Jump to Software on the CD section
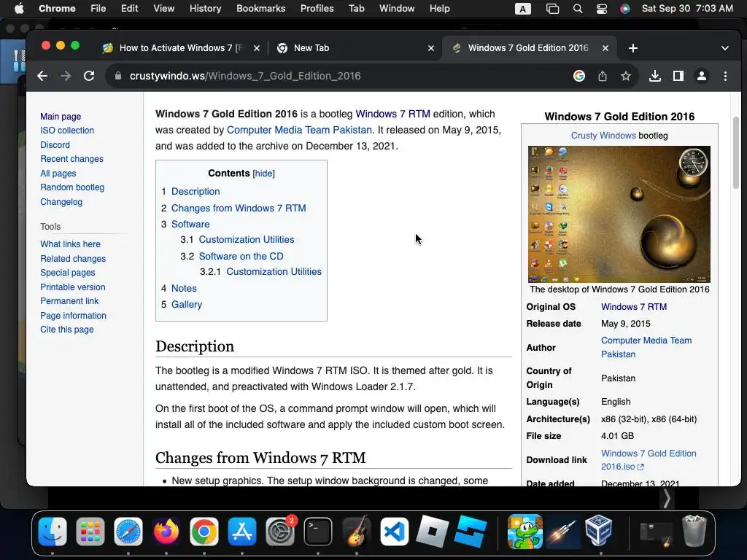Image resolution: width=747 pixels, height=560 pixels. coord(241,256)
